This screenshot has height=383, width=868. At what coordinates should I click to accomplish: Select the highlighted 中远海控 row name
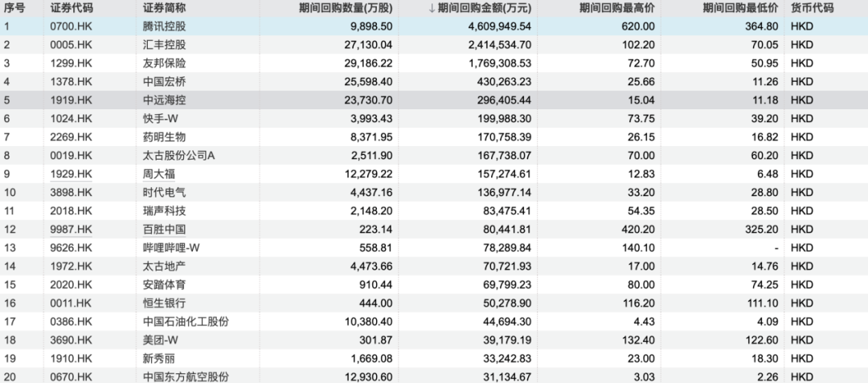[x=165, y=100]
